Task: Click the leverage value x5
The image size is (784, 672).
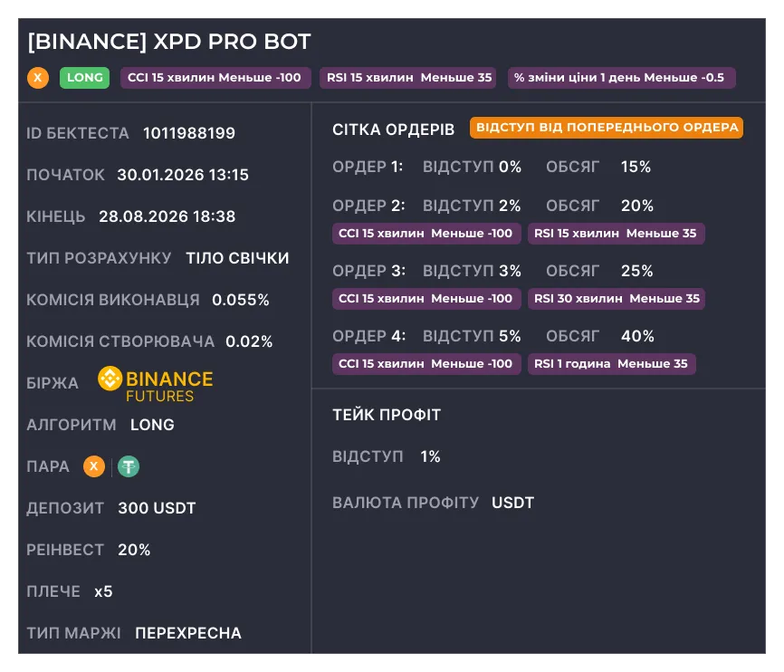Action: point(103,591)
